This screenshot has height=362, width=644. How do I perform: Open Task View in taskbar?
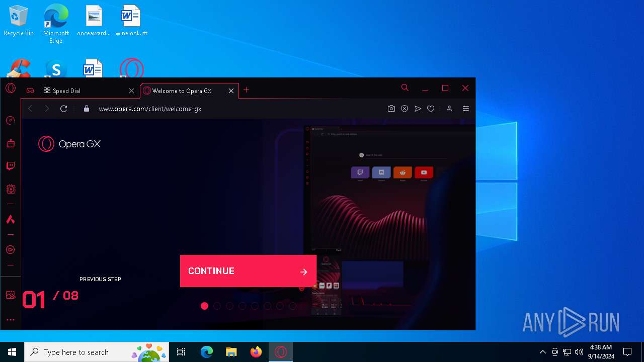(181, 352)
